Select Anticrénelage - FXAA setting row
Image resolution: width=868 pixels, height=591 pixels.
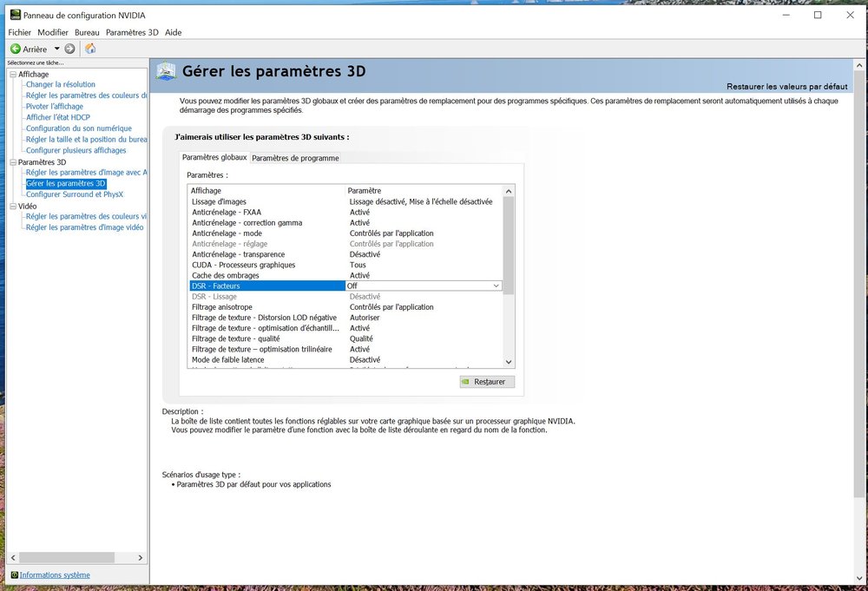pyautogui.click(x=346, y=213)
